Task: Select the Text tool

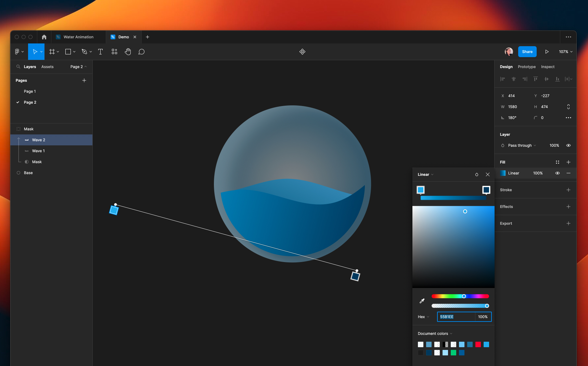Action: pos(100,52)
